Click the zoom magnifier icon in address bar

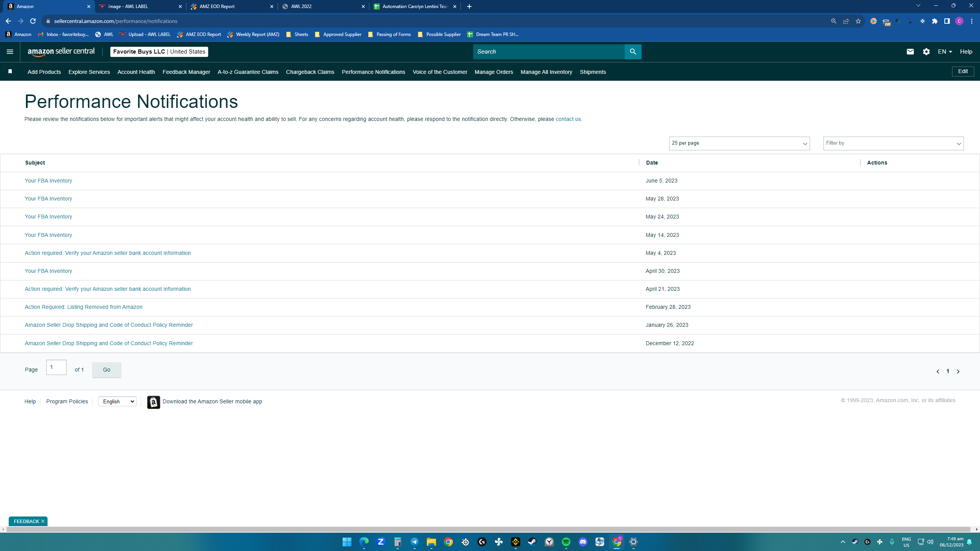pos(833,21)
